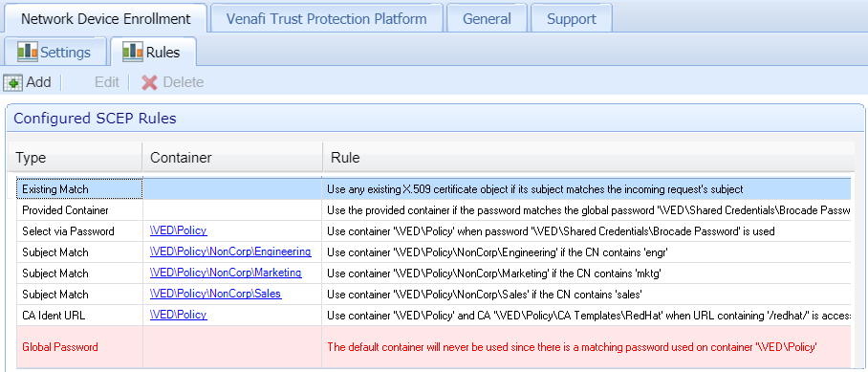Click the Edit toolbar button

point(106,82)
